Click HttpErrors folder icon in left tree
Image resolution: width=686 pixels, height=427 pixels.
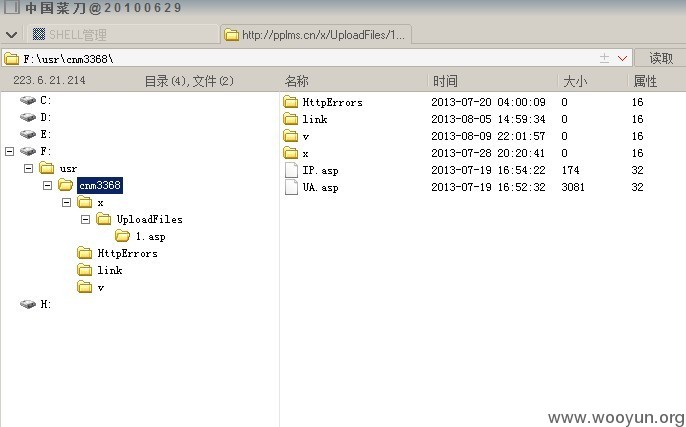tap(84, 253)
